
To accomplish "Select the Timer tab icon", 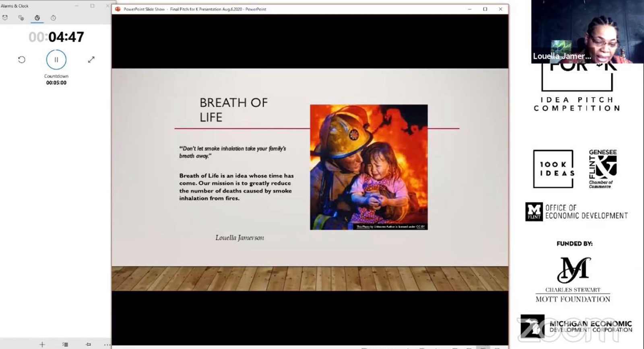I will click(37, 18).
